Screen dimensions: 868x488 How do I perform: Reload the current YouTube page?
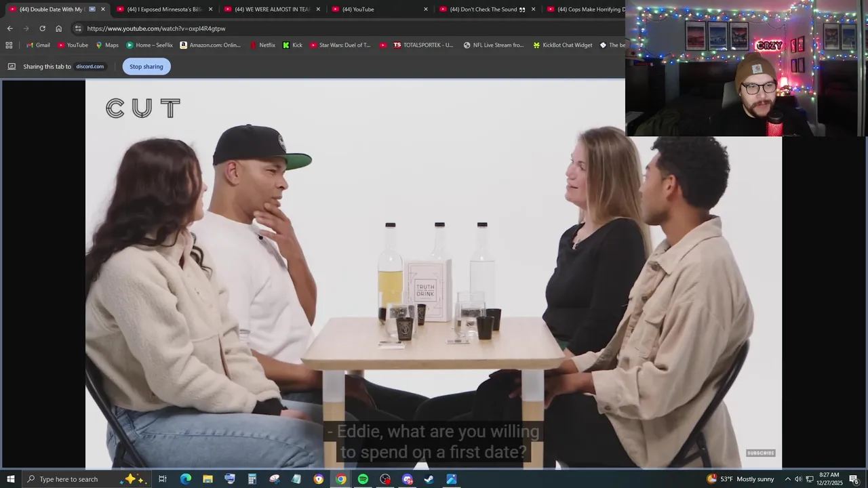tap(42, 28)
